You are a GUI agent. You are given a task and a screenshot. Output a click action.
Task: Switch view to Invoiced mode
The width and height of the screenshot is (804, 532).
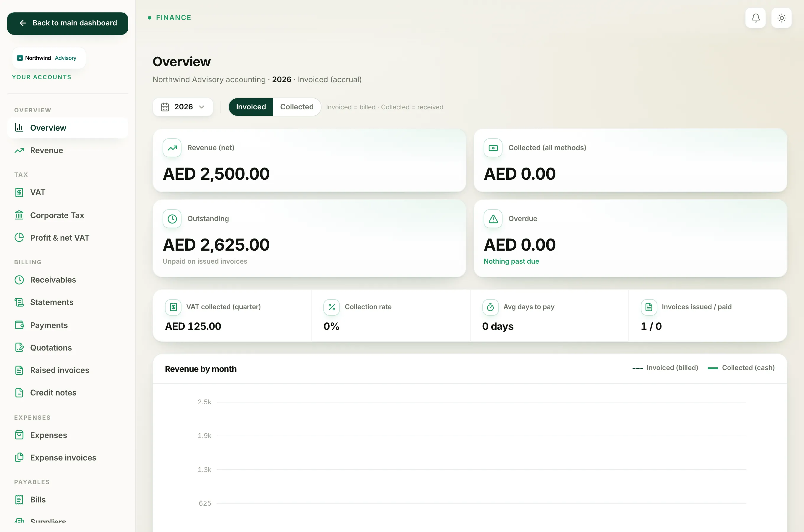251,107
